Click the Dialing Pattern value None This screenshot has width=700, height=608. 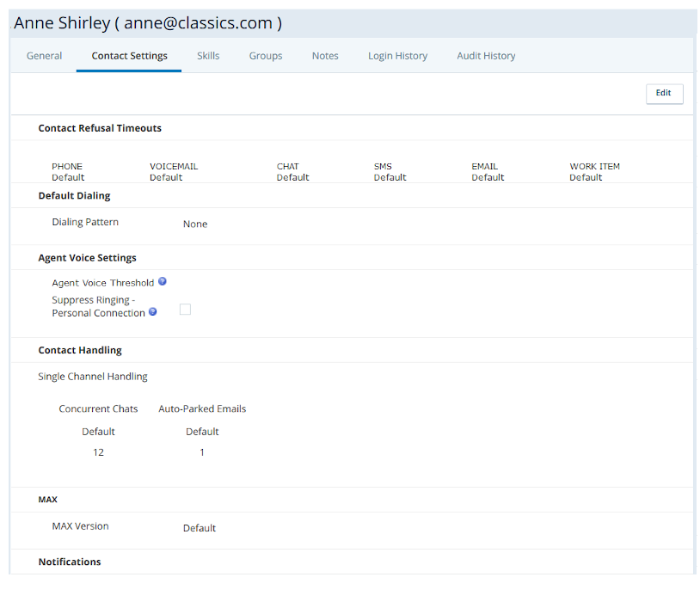point(195,224)
